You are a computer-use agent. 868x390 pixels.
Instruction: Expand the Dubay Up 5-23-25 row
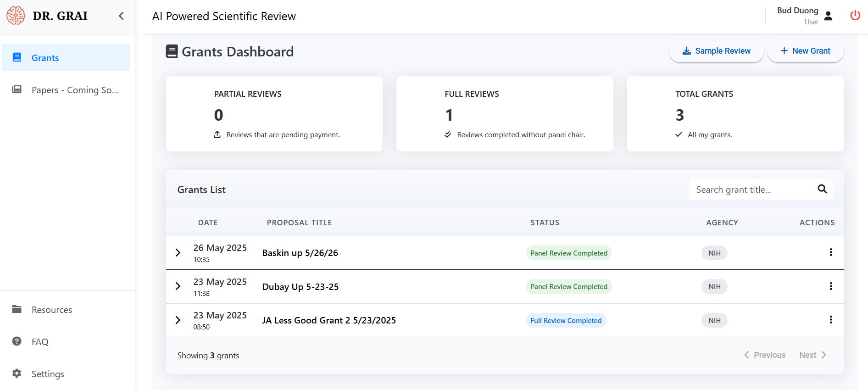click(178, 286)
